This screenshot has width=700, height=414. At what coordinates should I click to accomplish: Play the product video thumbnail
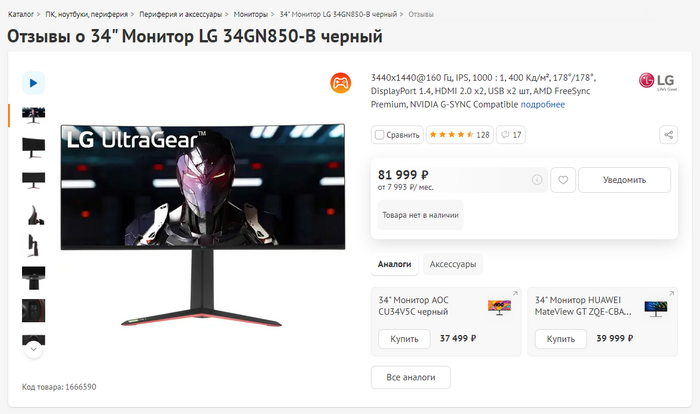pos(33,83)
